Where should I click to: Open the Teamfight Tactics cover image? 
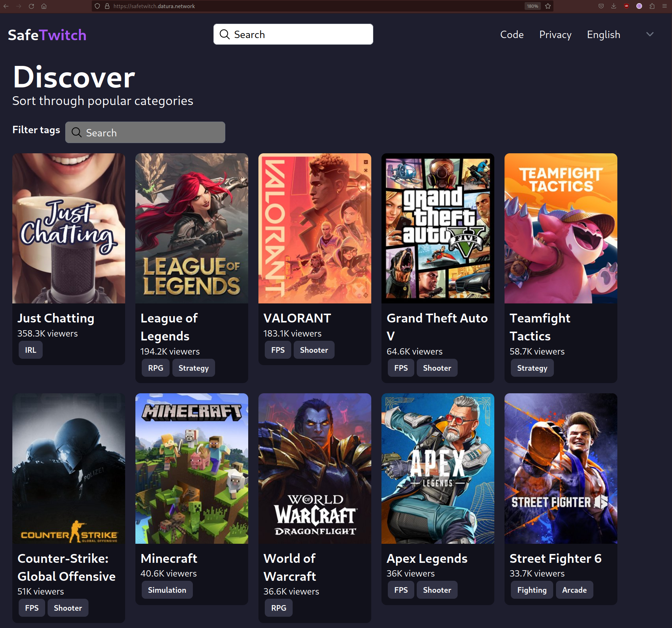click(561, 228)
